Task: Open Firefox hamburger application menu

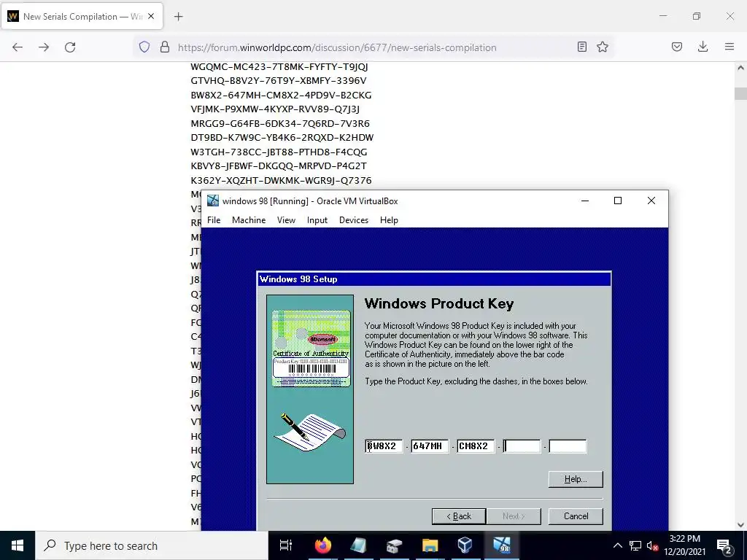Action: point(729,47)
